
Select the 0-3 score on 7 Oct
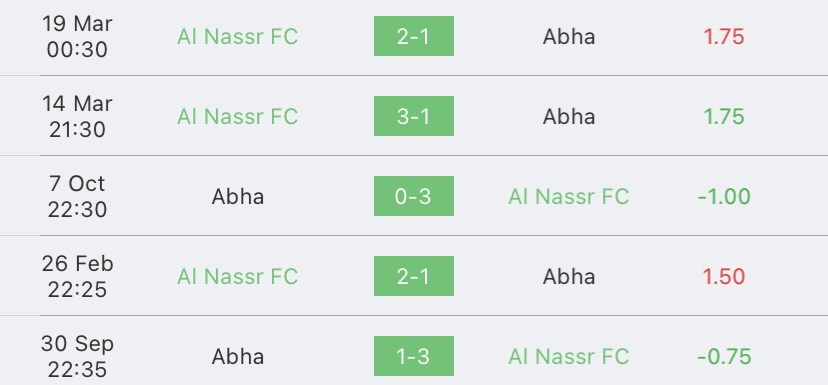tap(413, 196)
